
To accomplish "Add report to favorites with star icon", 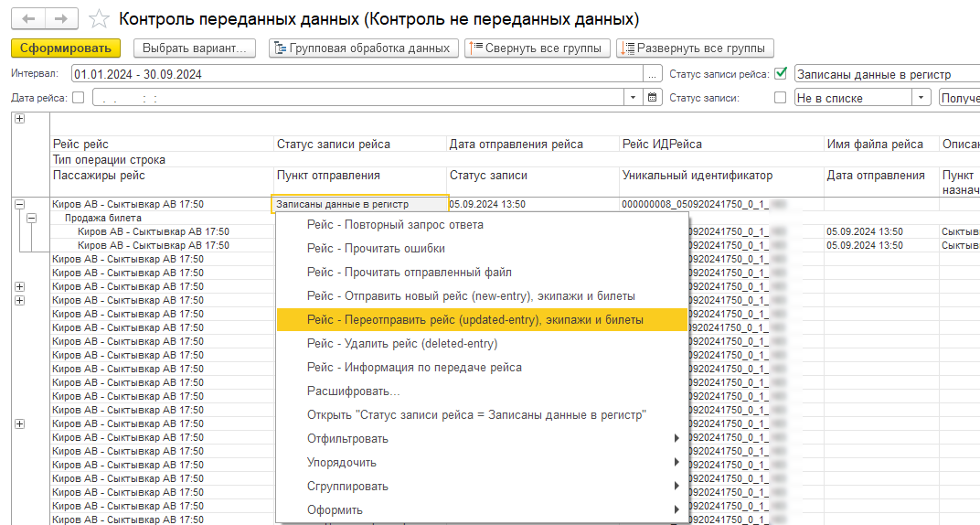I will [x=100, y=19].
